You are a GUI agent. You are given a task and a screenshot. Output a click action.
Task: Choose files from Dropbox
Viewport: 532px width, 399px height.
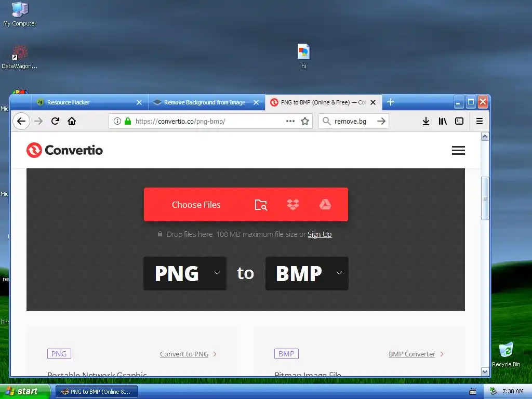(293, 205)
